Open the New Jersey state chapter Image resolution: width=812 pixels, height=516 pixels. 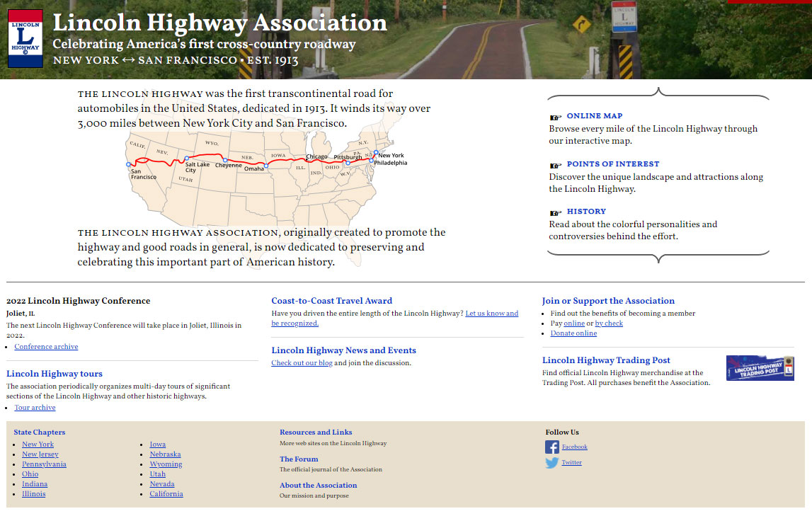pyautogui.click(x=40, y=454)
